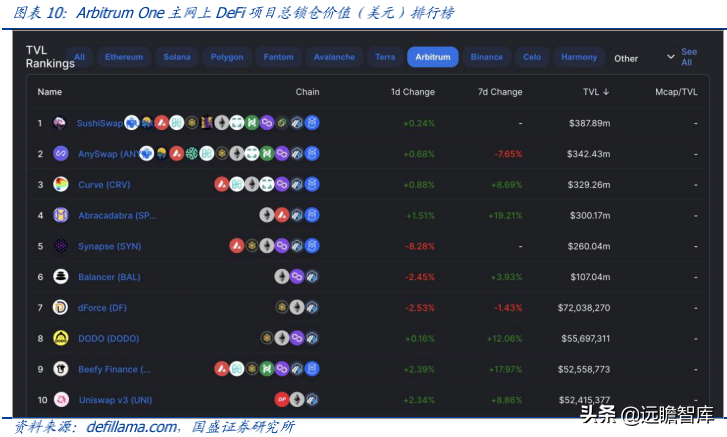Open the Balancer (BAL) protocol link

pyautogui.click(x=109, y=277)
